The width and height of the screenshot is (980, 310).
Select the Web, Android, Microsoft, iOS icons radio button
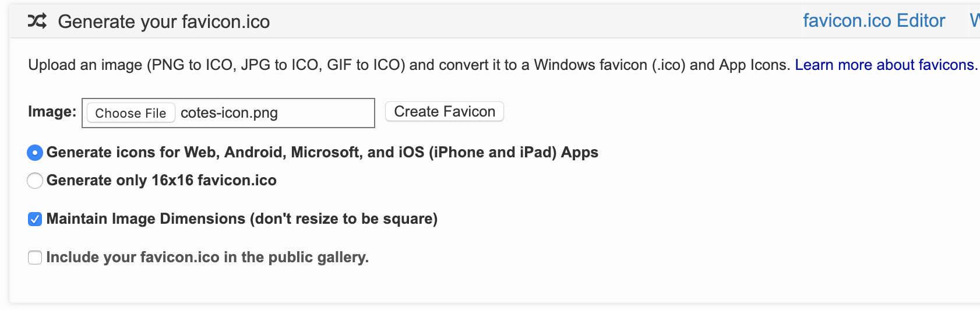pyautogui.click(x=35, y=153)
